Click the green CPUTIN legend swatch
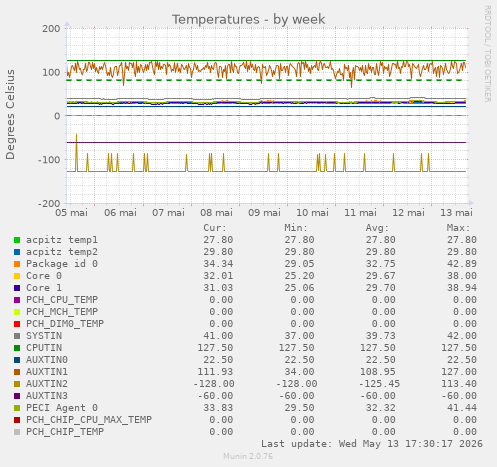 [17, 348]
